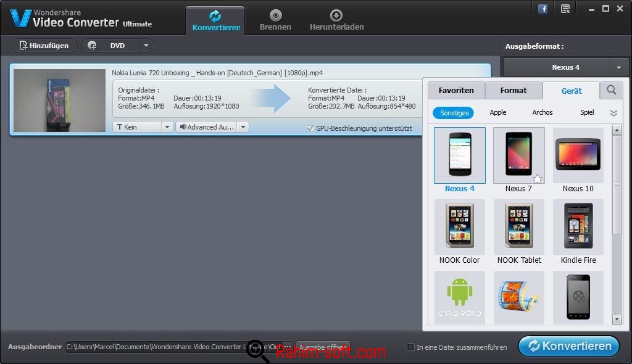Pick the black phone preset icon

(578, 297)
